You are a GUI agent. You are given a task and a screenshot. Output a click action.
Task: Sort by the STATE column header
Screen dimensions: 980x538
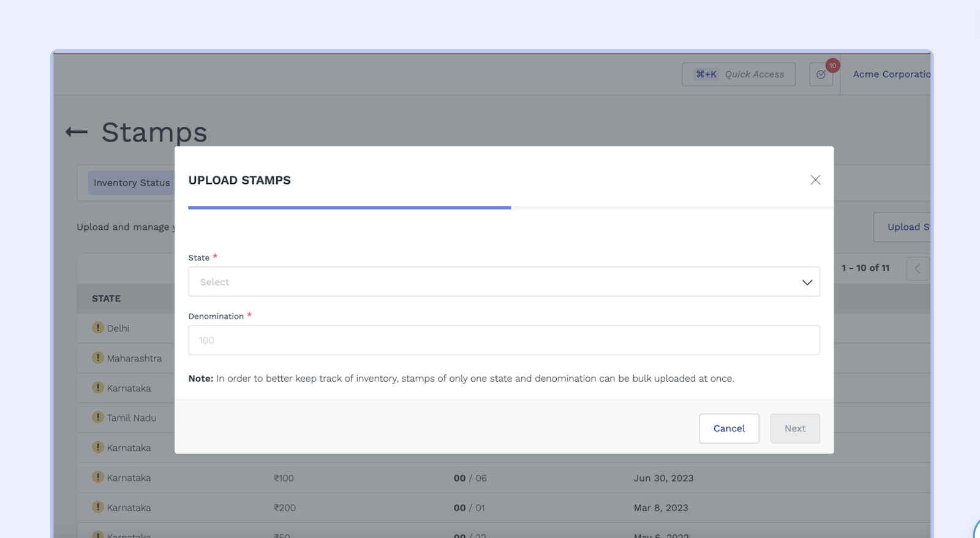pos(107,298)
